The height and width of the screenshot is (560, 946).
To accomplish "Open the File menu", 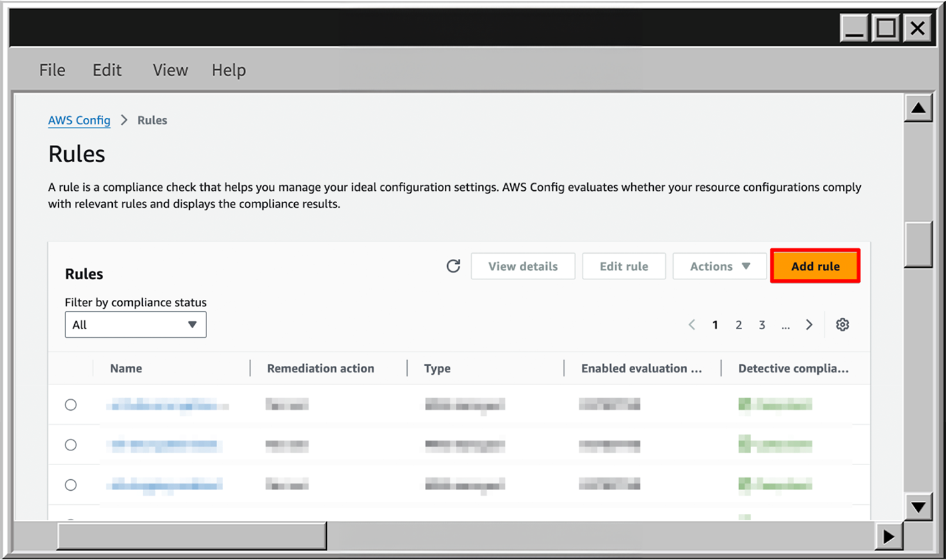I will click(52, 70).
